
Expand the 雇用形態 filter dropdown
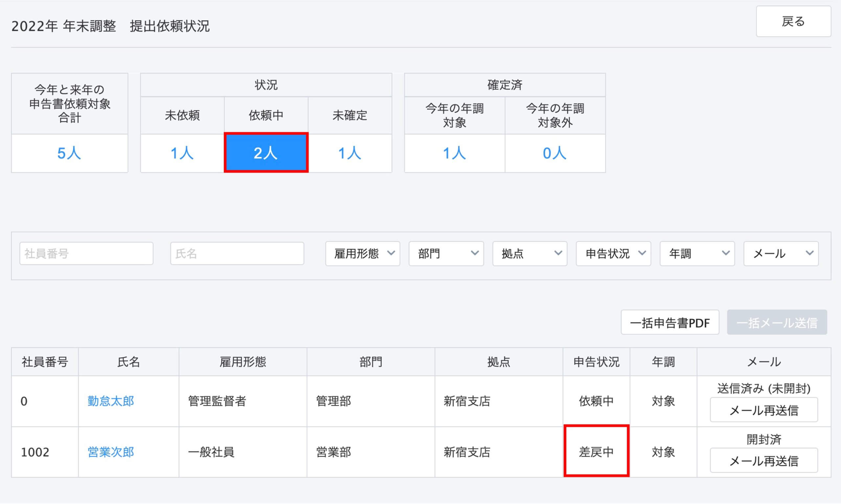(362, 253)
